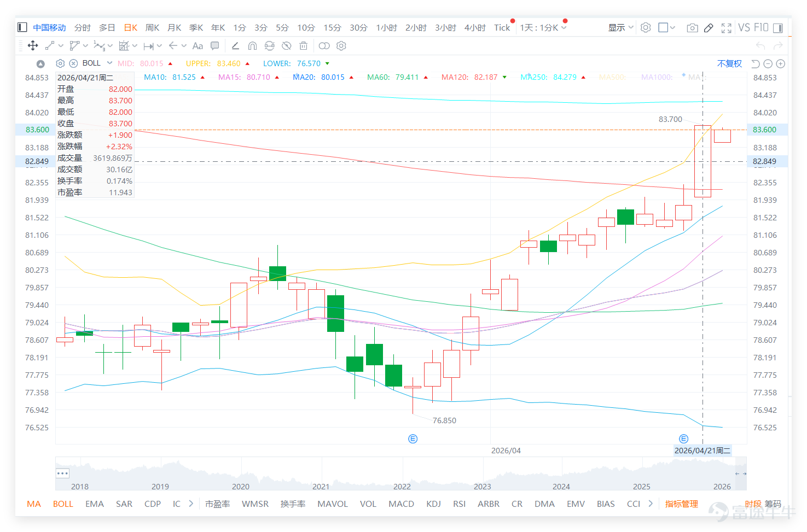This screenshot has width=807, height=532.
Task: Toggle the drawing pen tool icon
Action: pyautogui.click(x=709, y=27)
